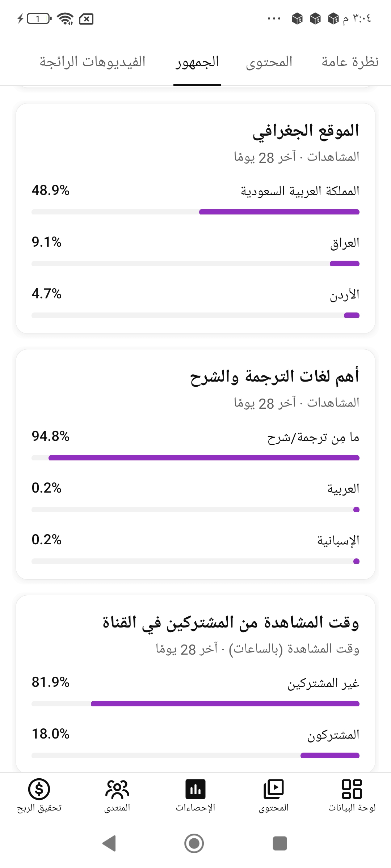This screenshot has width=391, height=868.
Task: Switch to the top المحتوى tab
Action: point(269,62)
